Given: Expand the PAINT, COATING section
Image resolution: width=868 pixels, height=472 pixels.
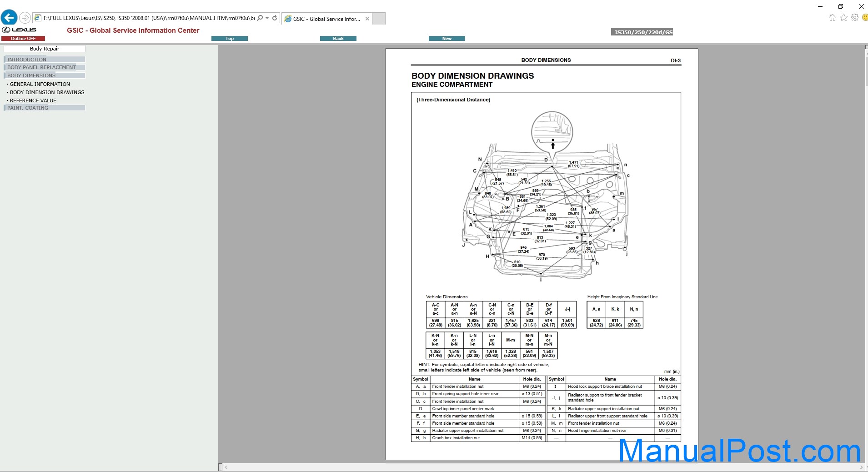Looking at the screenshot, I should [45, 108].
